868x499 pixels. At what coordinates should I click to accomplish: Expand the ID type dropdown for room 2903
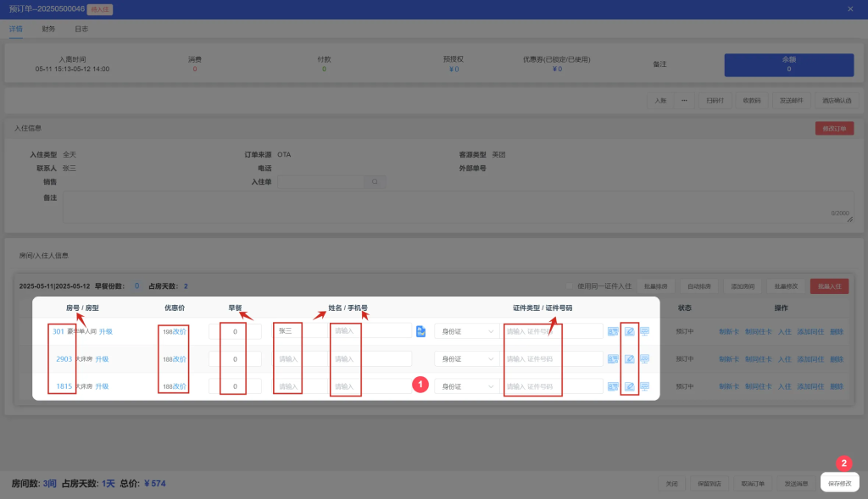click(466, 359)
